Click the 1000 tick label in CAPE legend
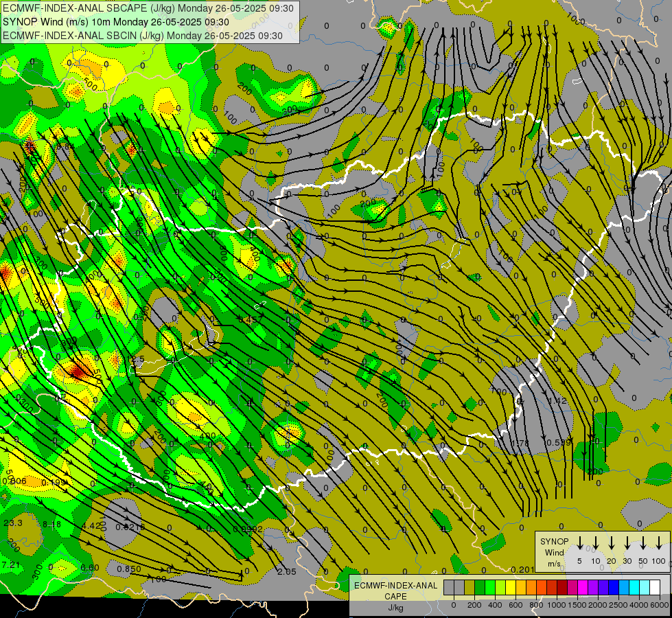 (x=557, y=605)
